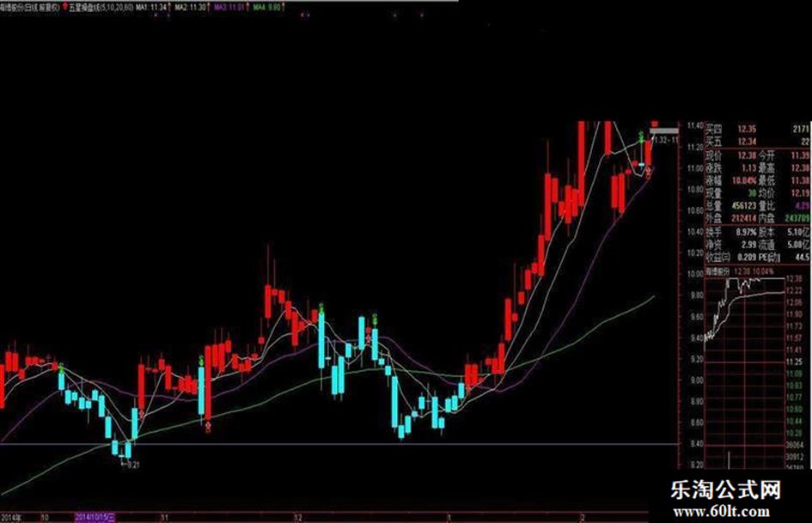Click the PE(动) value 44.5
Screen dimensions: 812x523
click(x=803, y=257)
